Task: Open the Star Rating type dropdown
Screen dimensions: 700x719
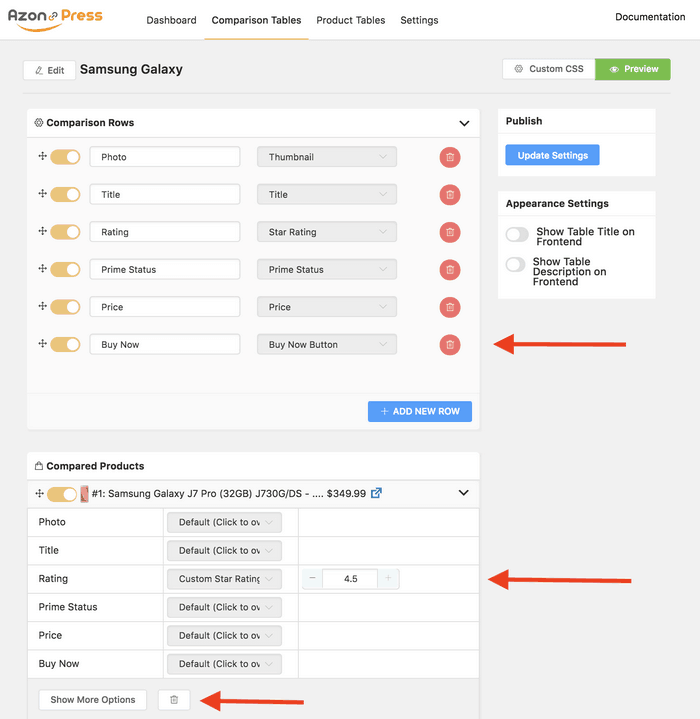Action: point(327,232)
